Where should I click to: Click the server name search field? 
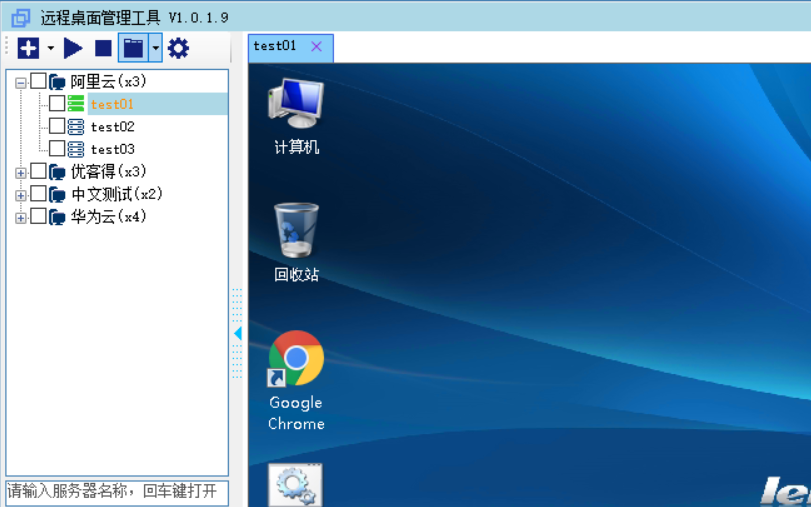[117, 491]
